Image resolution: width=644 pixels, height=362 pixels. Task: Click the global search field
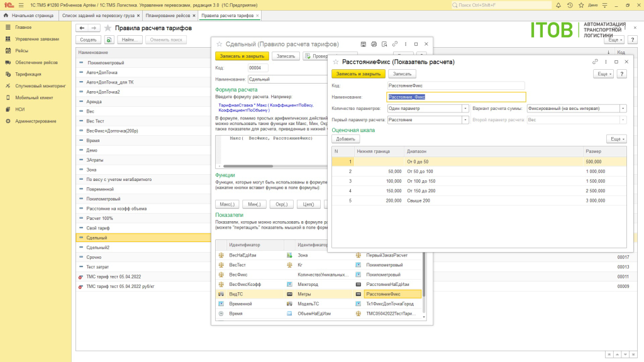point(501,5)
